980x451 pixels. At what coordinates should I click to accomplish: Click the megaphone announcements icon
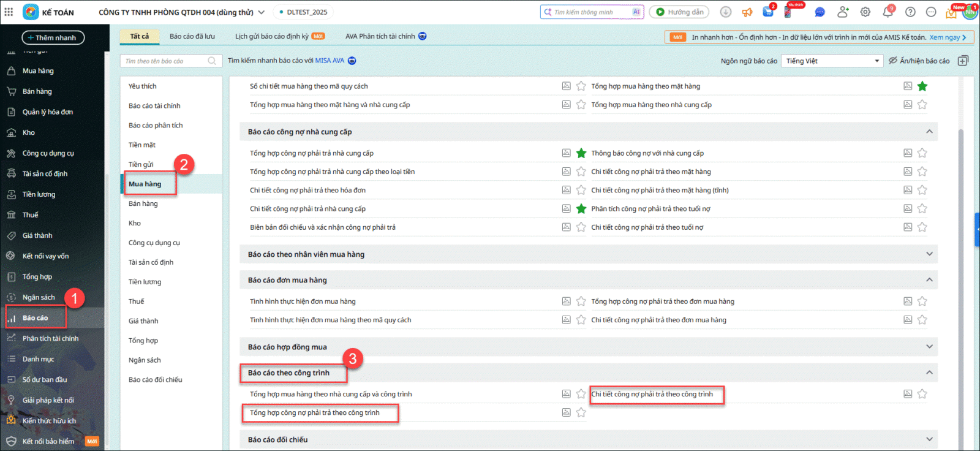[747, 12]
